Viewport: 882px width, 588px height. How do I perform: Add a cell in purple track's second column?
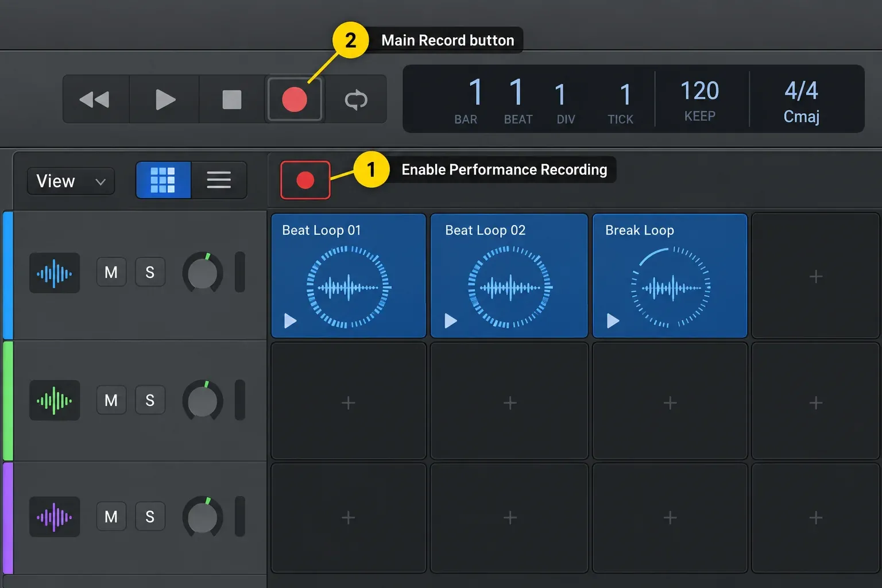coord(509,517)
